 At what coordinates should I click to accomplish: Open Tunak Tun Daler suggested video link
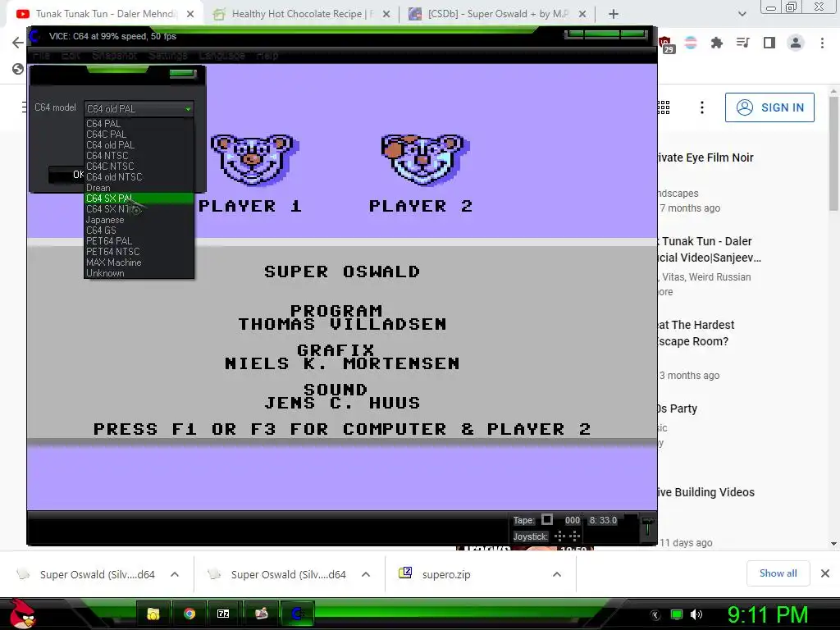click(x=710, y=249)
